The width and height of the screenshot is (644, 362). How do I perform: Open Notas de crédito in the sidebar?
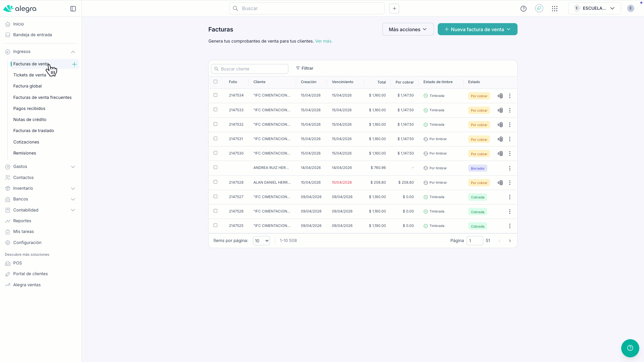[x=30, y=120]
